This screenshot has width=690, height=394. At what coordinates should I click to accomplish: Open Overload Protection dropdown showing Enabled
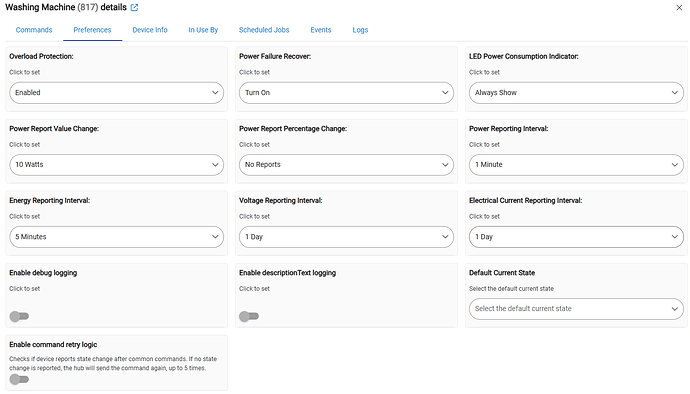117,93
